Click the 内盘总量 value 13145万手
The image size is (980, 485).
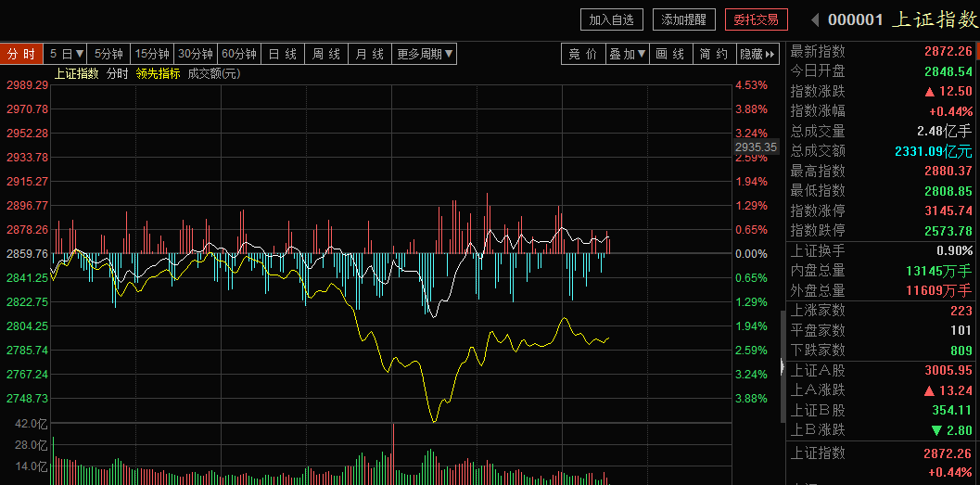[939, 271]
